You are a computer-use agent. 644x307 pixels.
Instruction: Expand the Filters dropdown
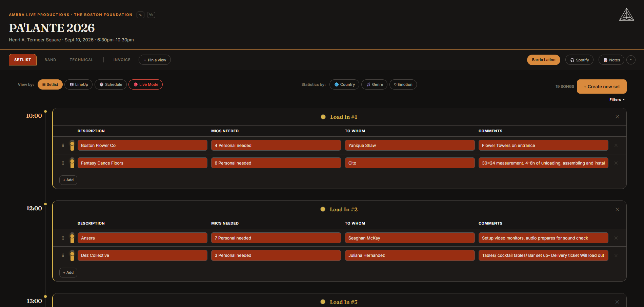coord(617,99)
